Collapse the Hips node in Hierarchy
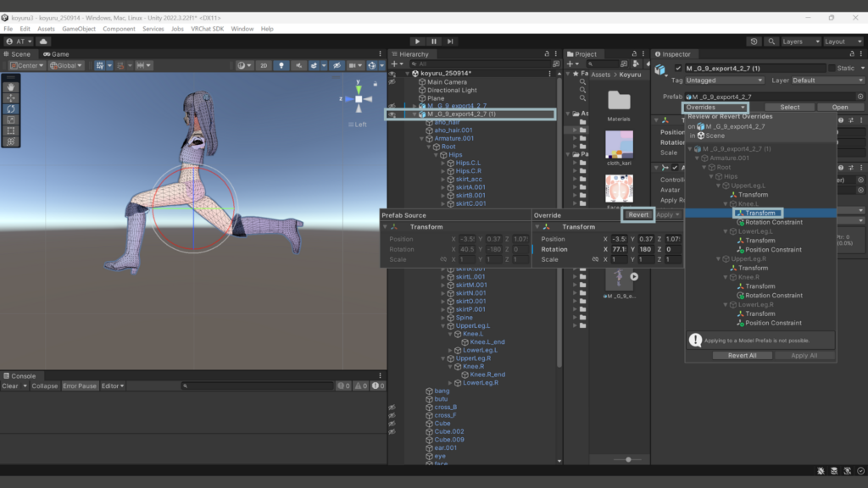 point(437,155)
